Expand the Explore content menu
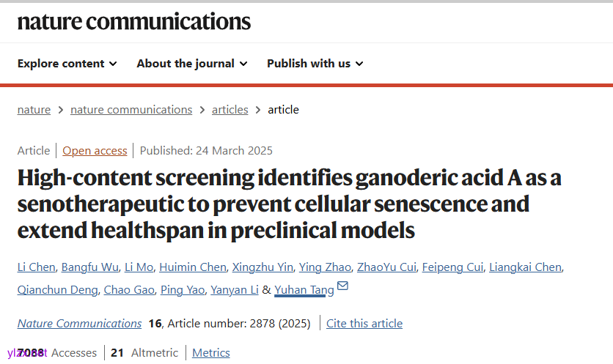The height and width of the screenshot is (364, 613). [x=67, y=64]
